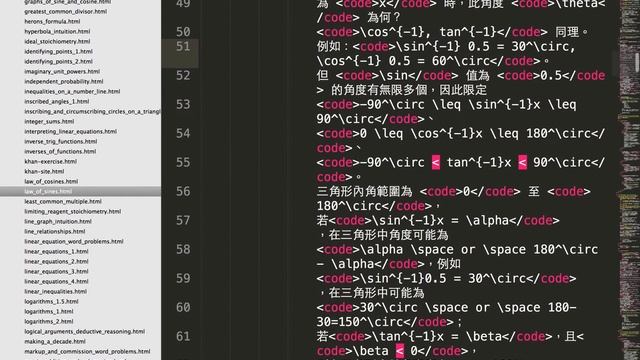Open independent_probability.html
Image resolution: width=640 pixels, height=360 pixels.
[64, 81]
